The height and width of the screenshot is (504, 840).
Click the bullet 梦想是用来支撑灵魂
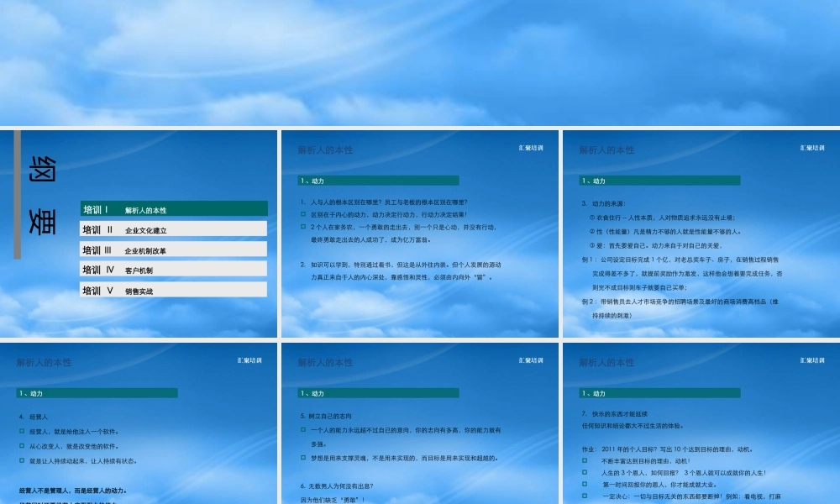point(405,458)
